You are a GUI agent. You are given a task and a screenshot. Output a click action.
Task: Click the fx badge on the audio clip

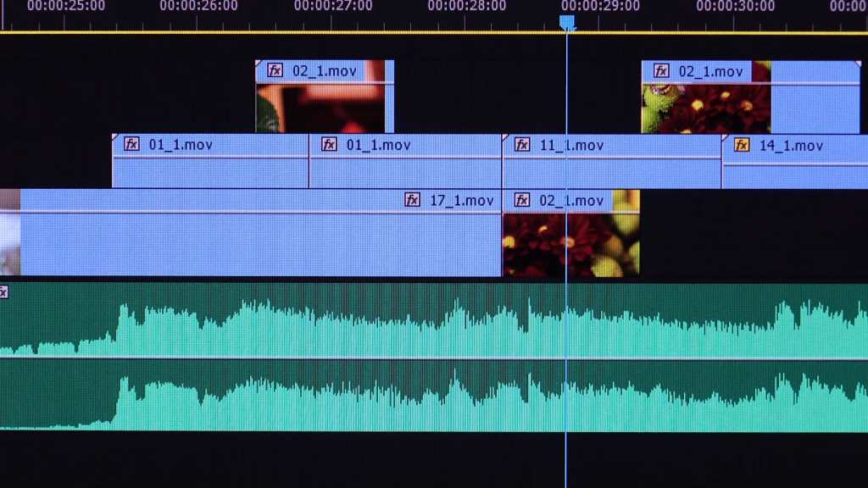[3, 292]
